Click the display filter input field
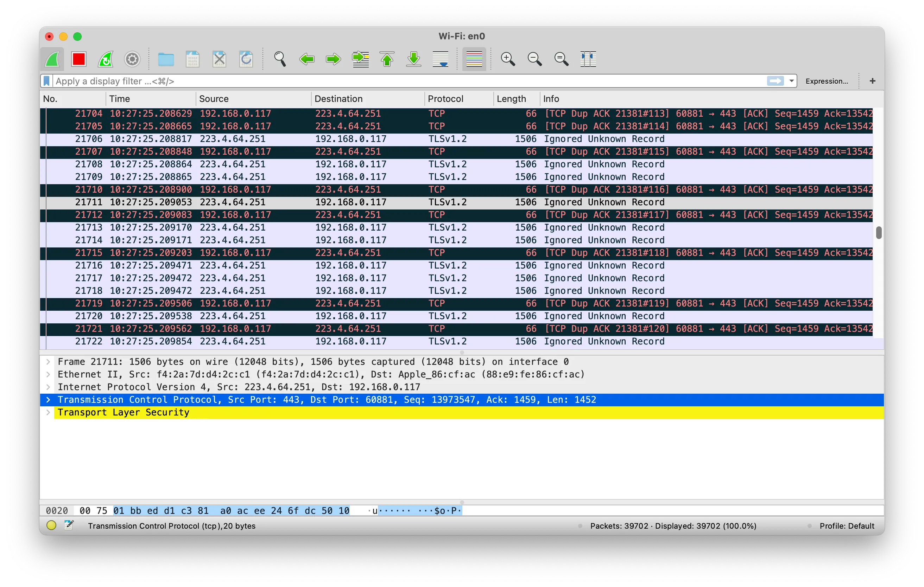 (384, 81)
